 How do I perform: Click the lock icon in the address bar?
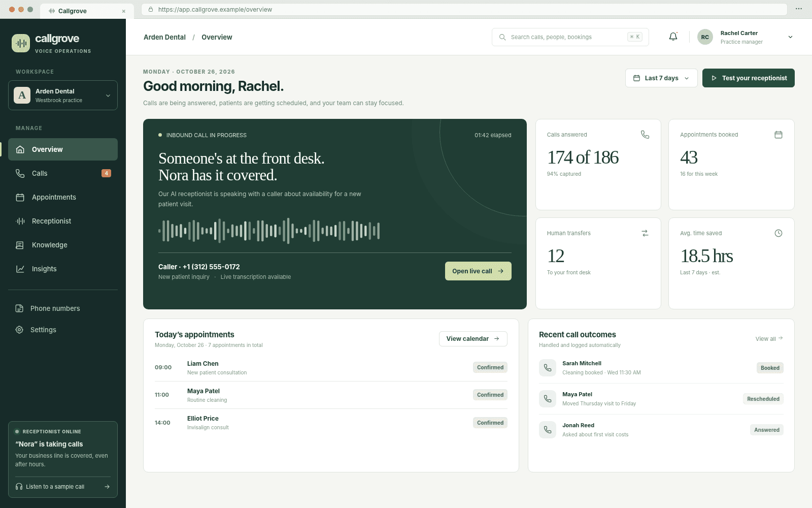click(x=151, y=9)
